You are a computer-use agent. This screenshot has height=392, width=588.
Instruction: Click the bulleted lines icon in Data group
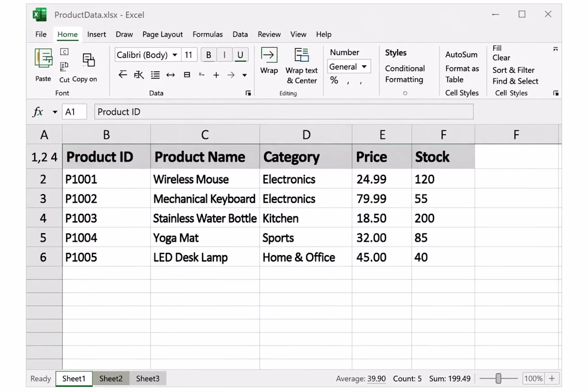click(x=155, y=75)
